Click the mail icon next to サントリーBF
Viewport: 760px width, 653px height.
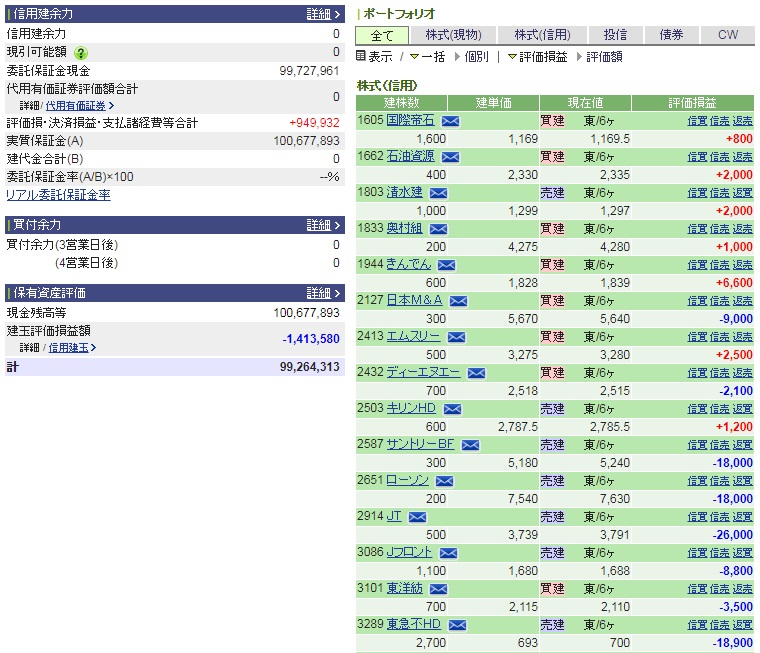pyautogui.click(x=470, y=445)
